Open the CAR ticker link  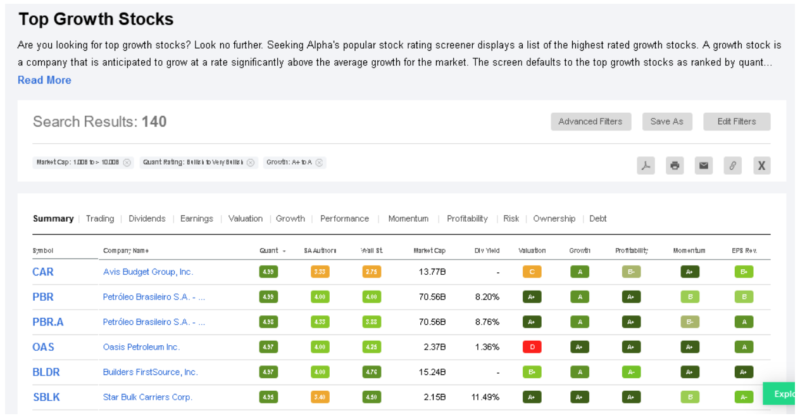[43, 272]
